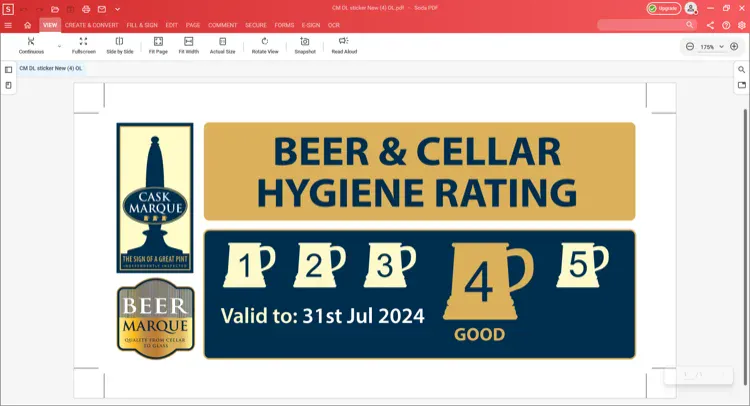This screenshot has height=406, width=750.
Task: Select the CM DL sticker New (4) OL document tab
Action: coord(51,68)
